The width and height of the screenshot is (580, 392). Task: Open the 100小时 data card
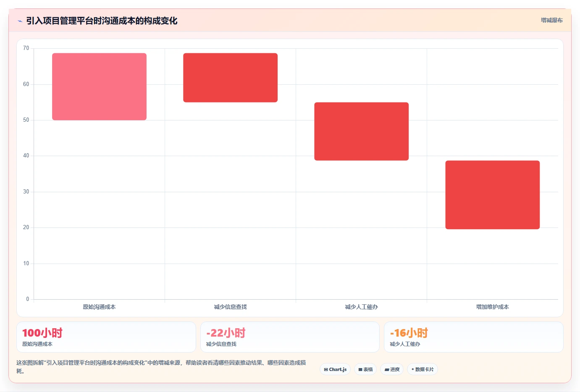(x=106, y=337)
